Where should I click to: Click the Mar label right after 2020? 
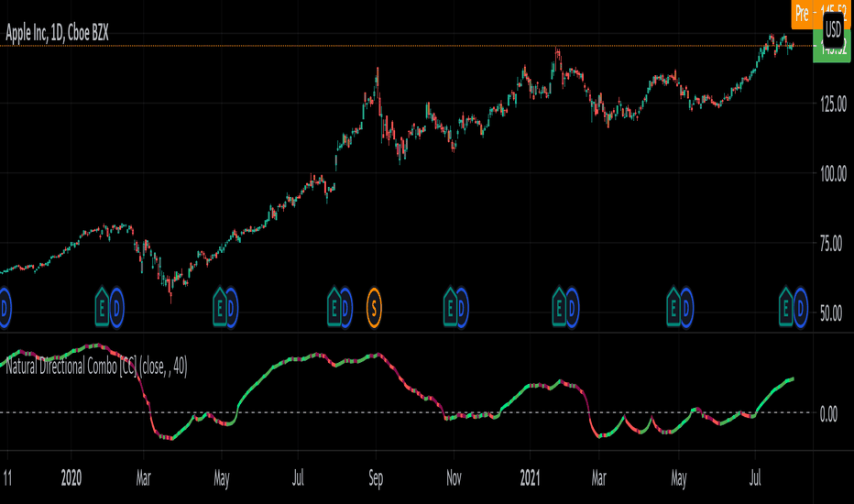(143, 478)
